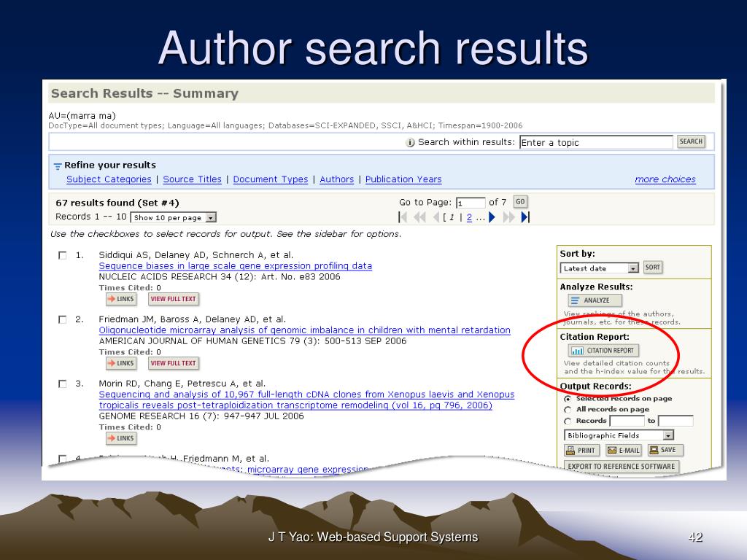This screenshot has width=747, height=560.
Task: Select 'Selected records on page' radio option
Action: click(x=568, y=399)
